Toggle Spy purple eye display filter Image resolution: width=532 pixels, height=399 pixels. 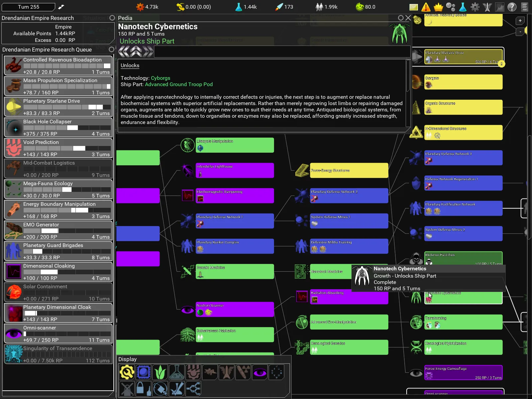tap(260, 372)
